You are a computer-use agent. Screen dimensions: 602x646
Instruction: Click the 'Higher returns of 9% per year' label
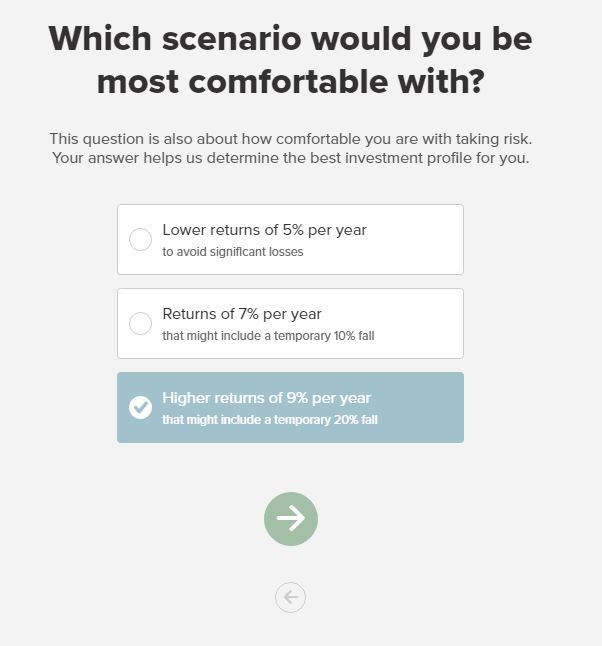[x=267, y=398]
